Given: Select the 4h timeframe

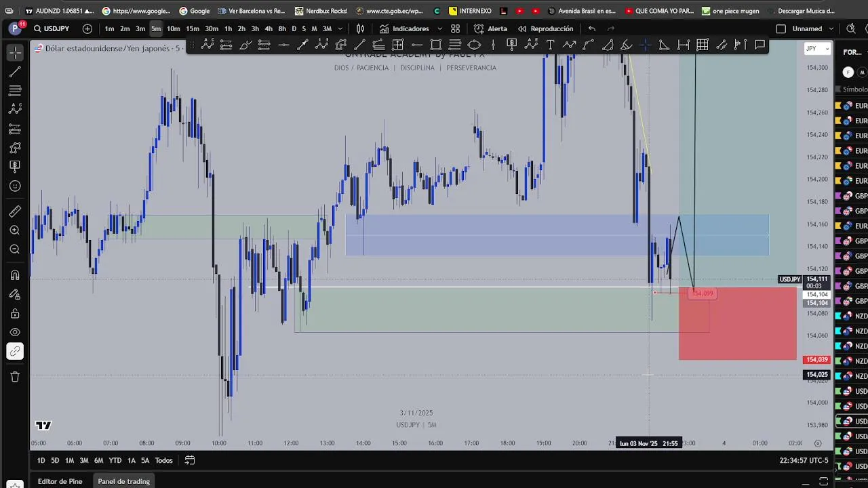Looking at the screenshot, I should tap(269, 28).
